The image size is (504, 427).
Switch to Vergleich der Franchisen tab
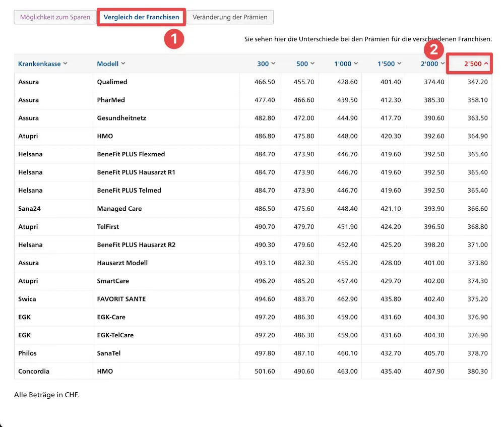tap(141, 17)
